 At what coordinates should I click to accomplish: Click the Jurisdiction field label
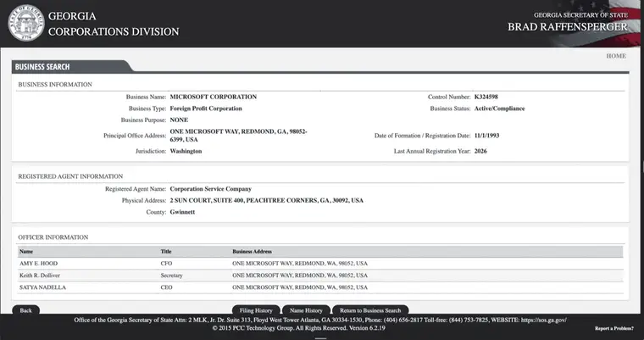click(x=151, y=151)
